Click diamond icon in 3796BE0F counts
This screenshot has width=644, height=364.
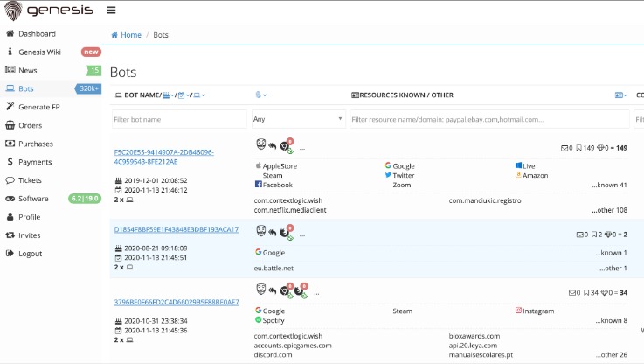point(604,293)
